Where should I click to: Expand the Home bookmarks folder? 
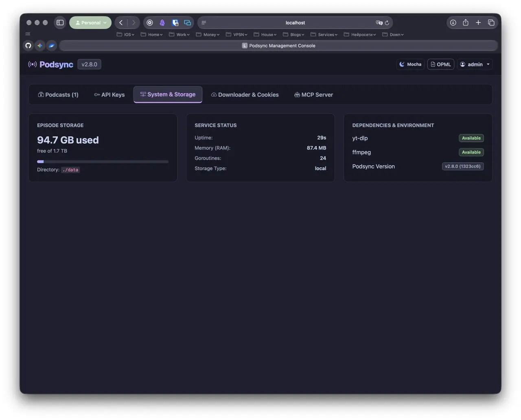click(x=151, y=35)
